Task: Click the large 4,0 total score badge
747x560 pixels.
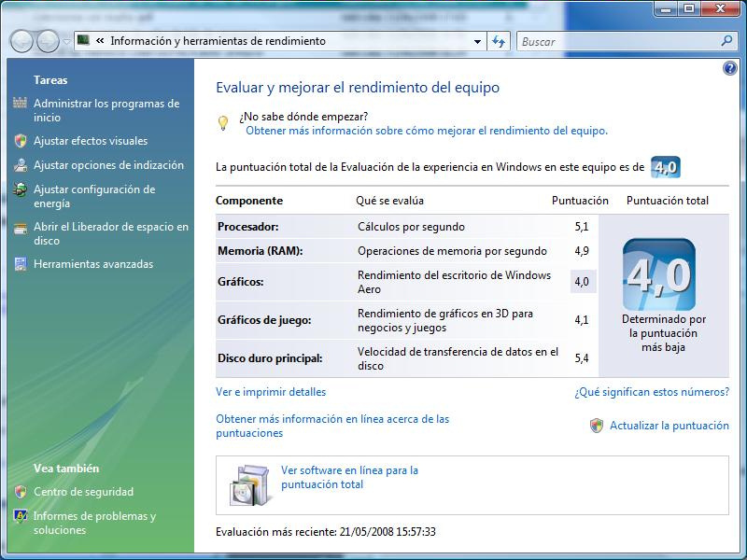Action: (658, 274)
